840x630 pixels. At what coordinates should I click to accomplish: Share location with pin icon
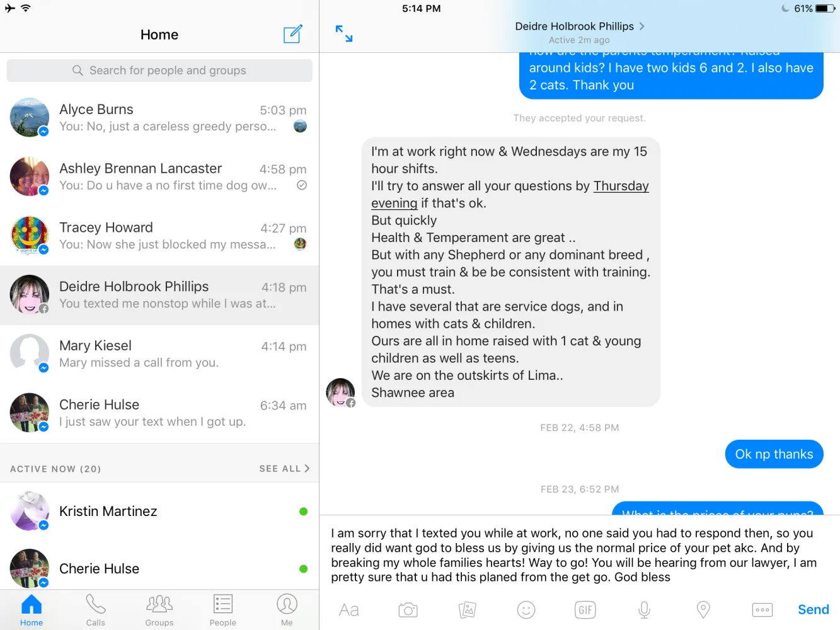703,610
